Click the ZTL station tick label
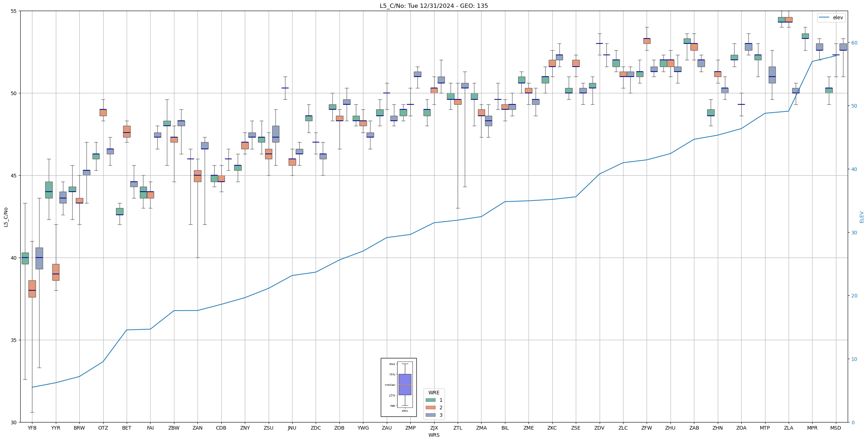868x441 pixels. pos(458,428)
